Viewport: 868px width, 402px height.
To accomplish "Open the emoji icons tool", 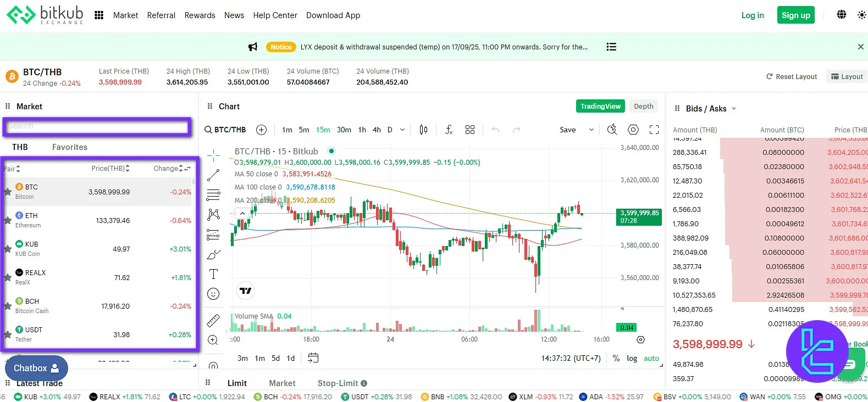I will pyautogui.click(x=213, y=294).
